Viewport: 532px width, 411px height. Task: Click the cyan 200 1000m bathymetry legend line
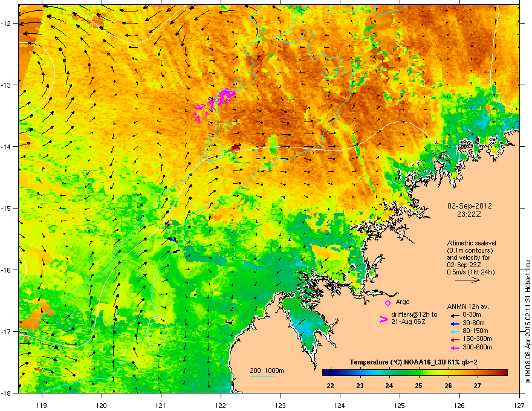coord(262,377)
